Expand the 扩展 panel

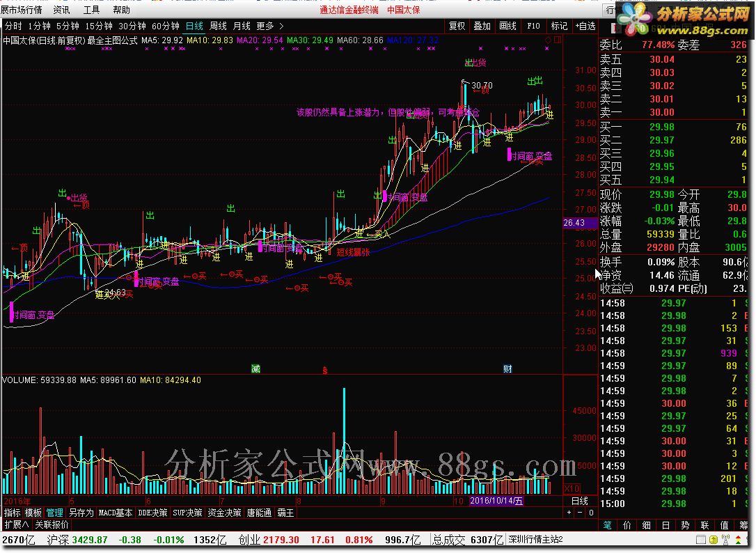pyautogui.click(x=17, y=524)
